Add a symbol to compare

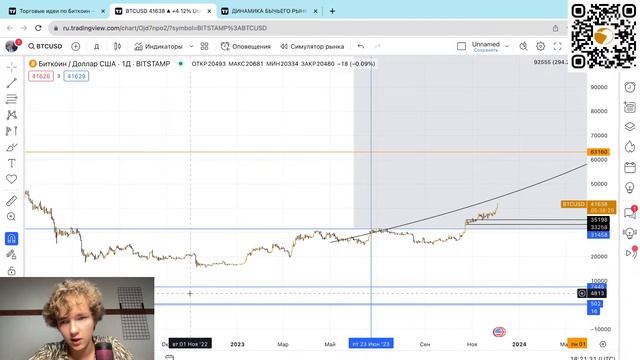pos(76,47)
